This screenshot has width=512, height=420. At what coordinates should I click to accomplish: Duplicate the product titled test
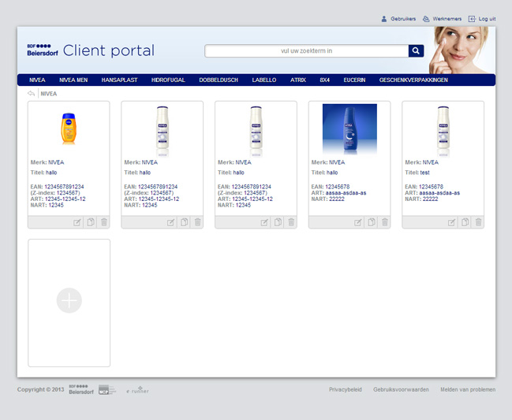tap(465, 222)
